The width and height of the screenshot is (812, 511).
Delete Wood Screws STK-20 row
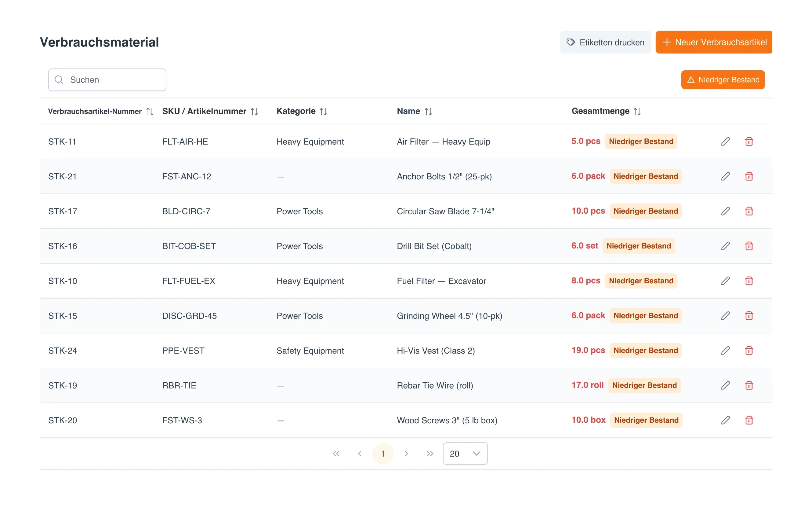pyautogui.click(x=749, y=420)
